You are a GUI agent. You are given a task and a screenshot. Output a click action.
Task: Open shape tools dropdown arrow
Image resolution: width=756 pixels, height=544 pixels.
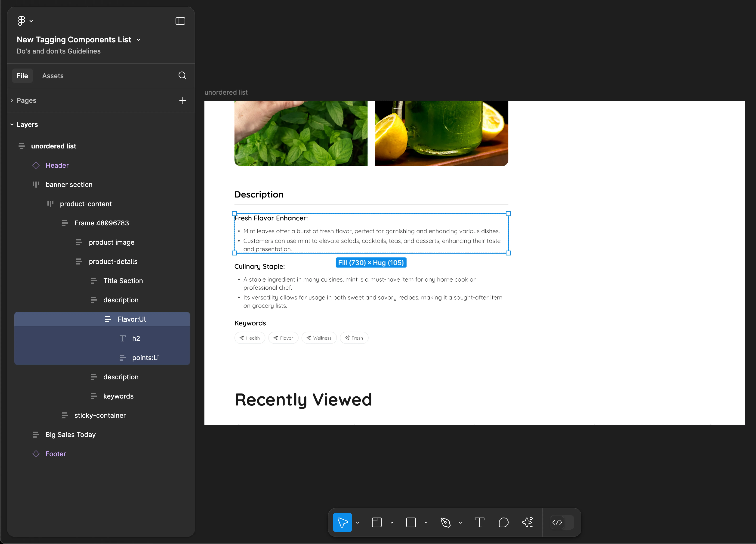click(x=426, y=522)
